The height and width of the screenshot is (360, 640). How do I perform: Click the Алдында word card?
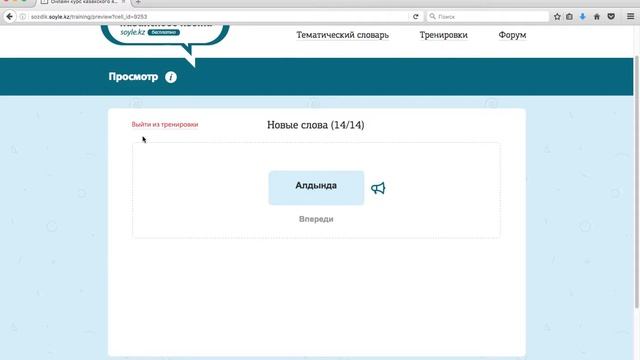(316, 188)
